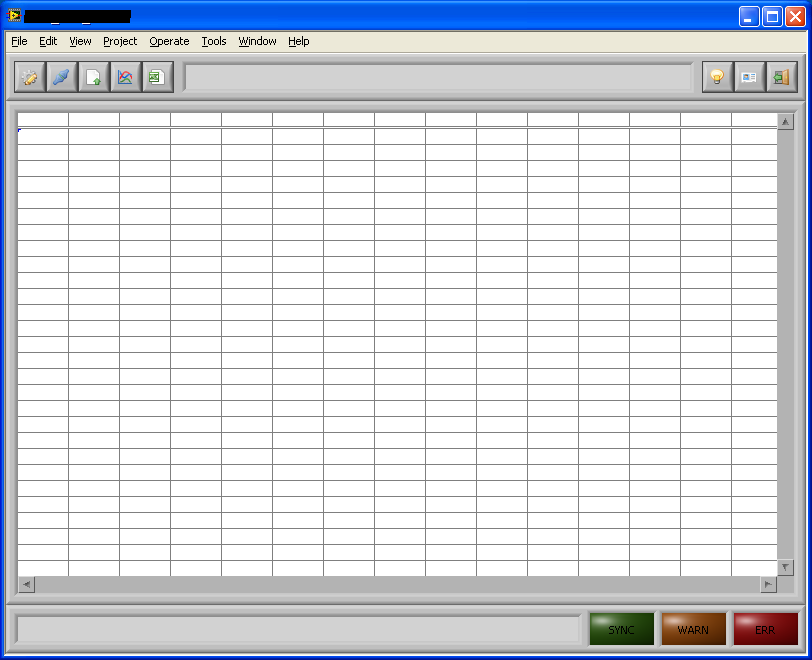Open the Operate menu
Viewport: 812px width, 660px height.
pos(169,41)
